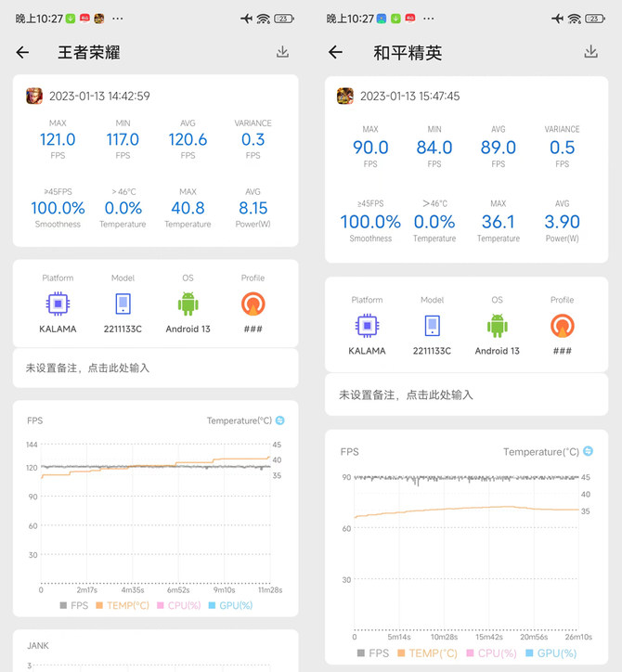The height and width of the screenshot is (672, 622).
Task: Tap the green notification icon in the left status bar
Action: pos(71,19)
